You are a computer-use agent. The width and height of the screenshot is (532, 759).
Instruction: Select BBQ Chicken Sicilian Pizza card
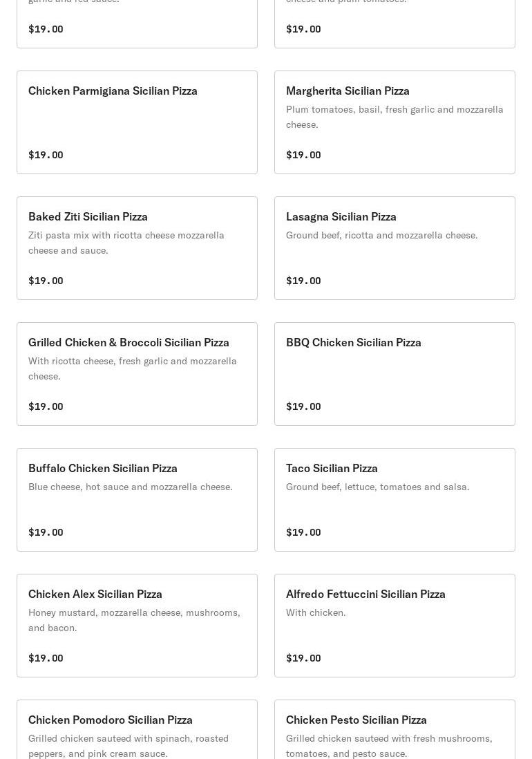(395, 374)
